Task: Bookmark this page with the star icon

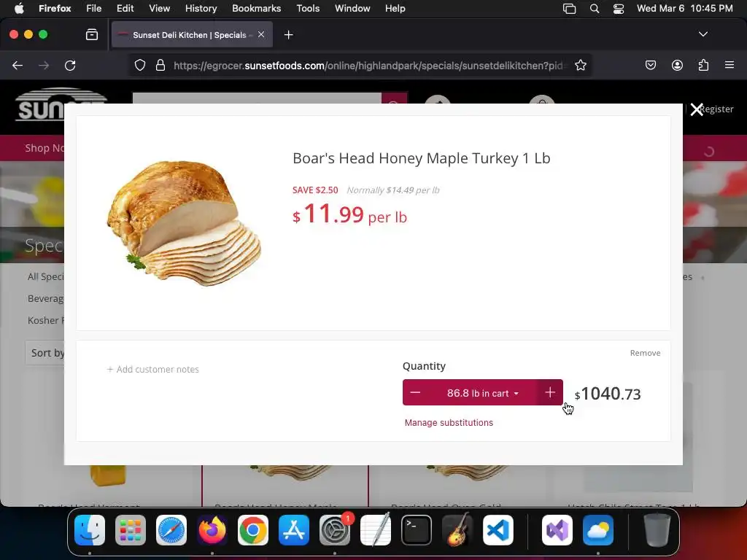Action: point(580,65)
